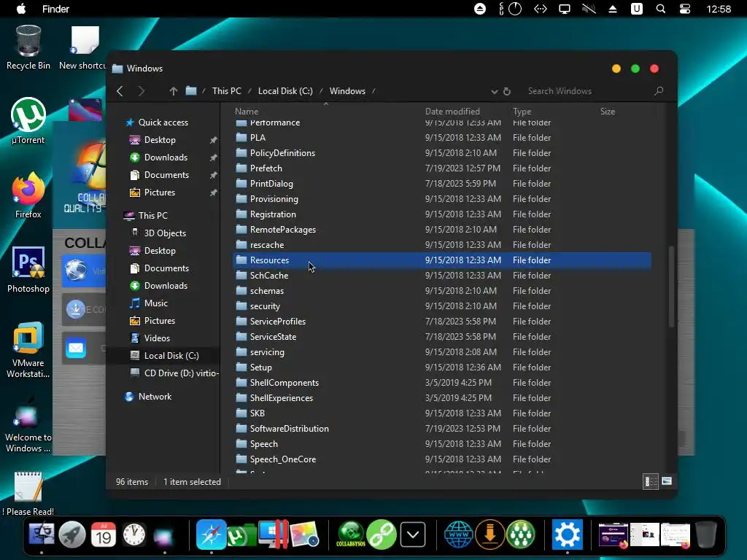This screenshot has height=560, width=747.
Task: Open chevron after Local Disk (C:) breadcrumb
Action: pyautogui.click(x=321, y=91)
